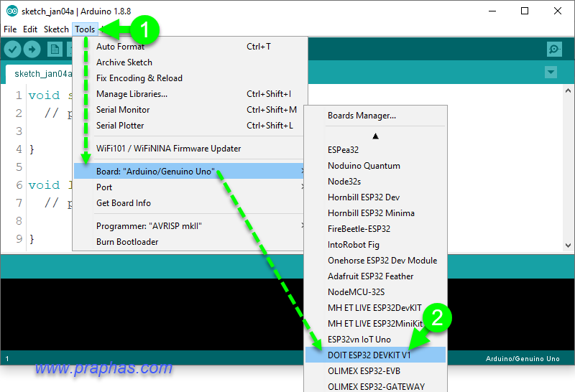Click editor scrollbar down arrow
The image size is (575, 392).
tap(568, 246)
